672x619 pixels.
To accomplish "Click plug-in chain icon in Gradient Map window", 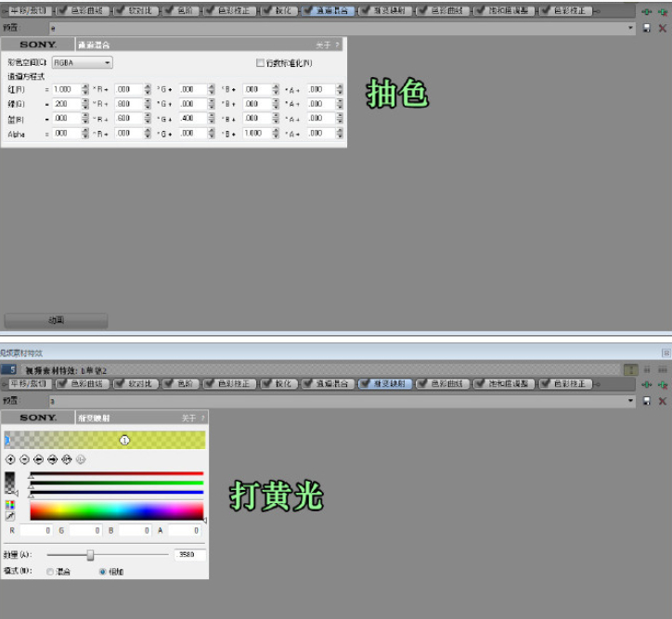I will coord(647,384).
